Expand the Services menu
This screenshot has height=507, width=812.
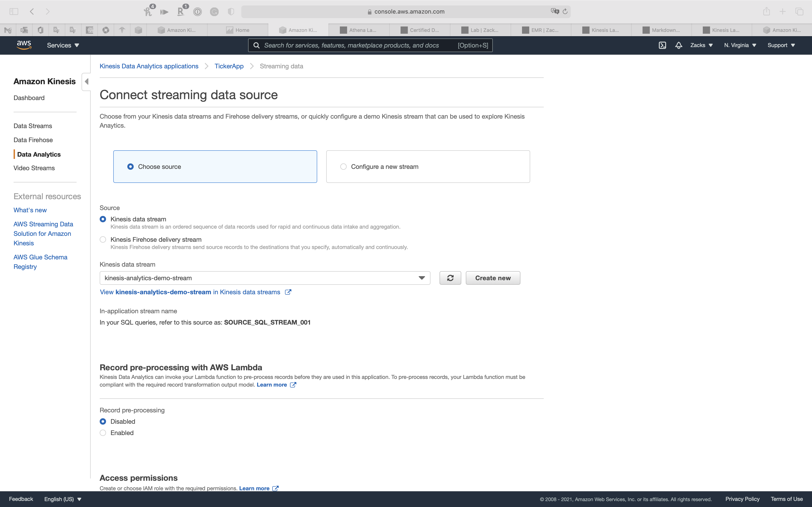pyautogui.click(x=63, y=45)
